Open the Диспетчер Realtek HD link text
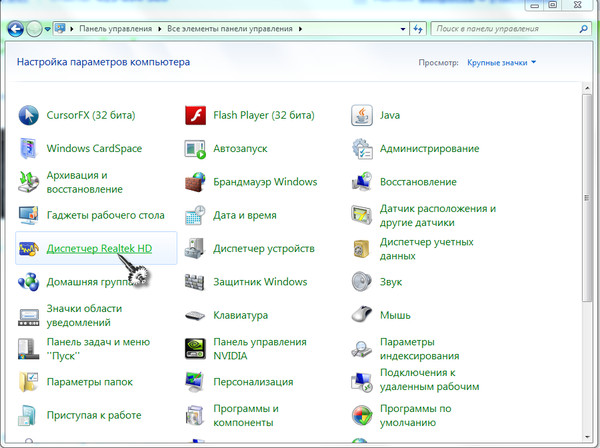Image resolution: width=600 pixels, height=448 pixels. [99, 249]
